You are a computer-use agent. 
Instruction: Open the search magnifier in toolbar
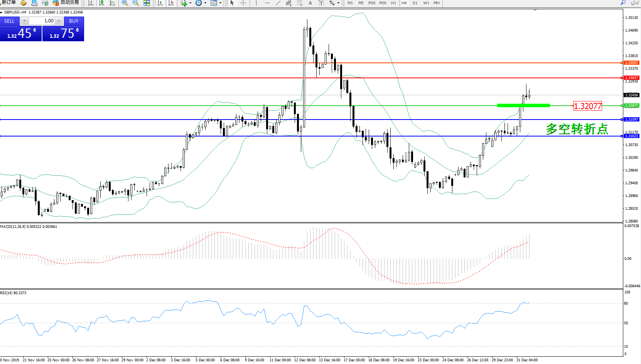(623, 3)
